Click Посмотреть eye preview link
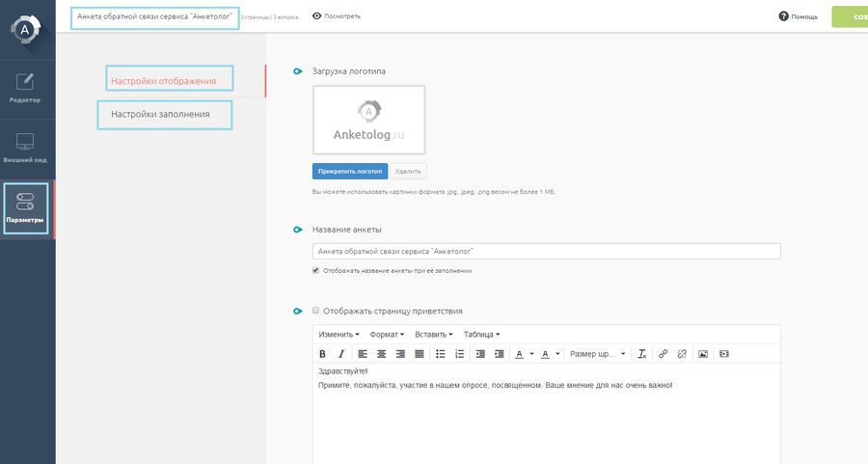The image size is (868, 464). click(336, 16)
